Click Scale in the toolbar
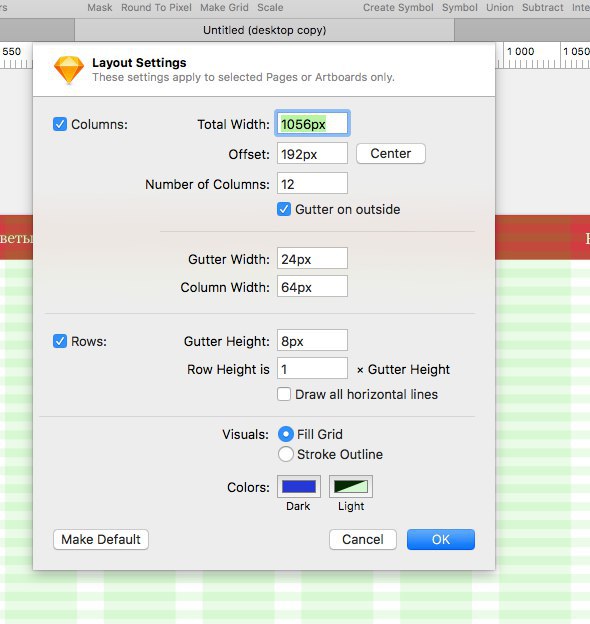Screen dimensions: 590x624 tap(271, 8)
